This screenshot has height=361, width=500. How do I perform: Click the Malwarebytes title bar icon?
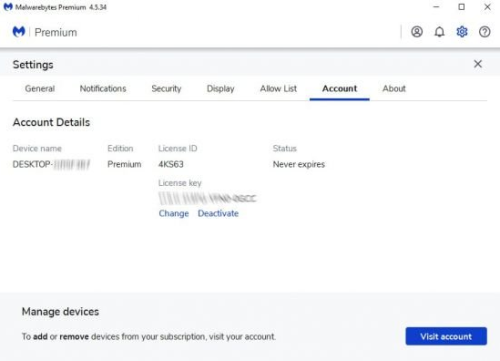pyautogui.click(x=8, y=7)
